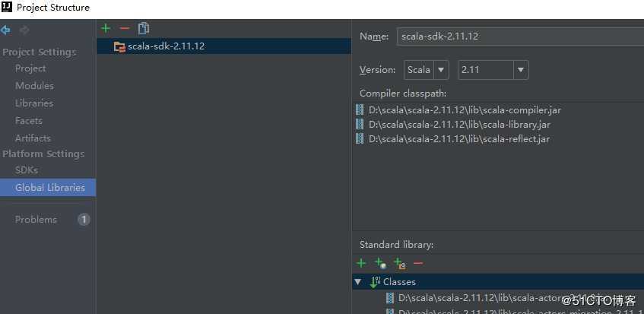Remove selected library with red minus icon
The image size is (644, 314).
125,28
